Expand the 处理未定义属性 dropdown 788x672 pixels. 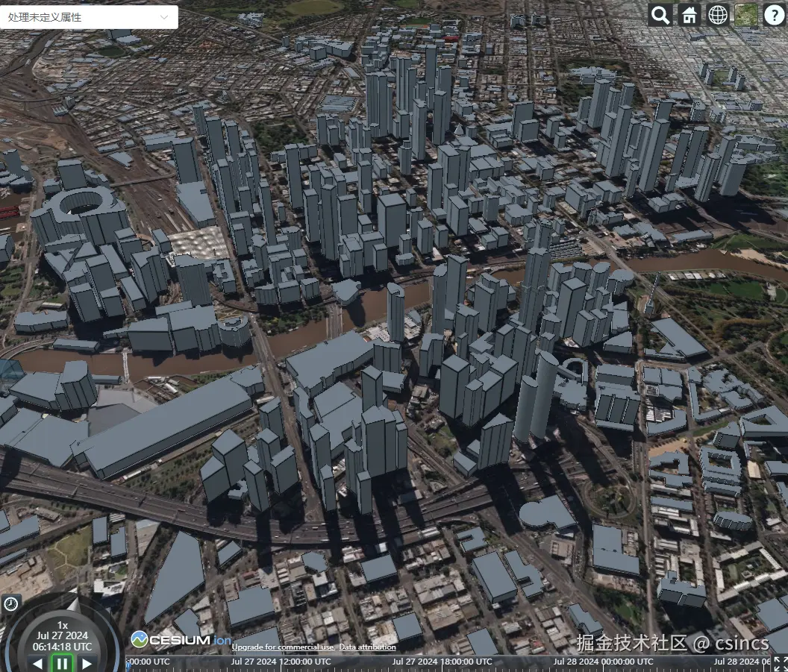tap(89, 17)
